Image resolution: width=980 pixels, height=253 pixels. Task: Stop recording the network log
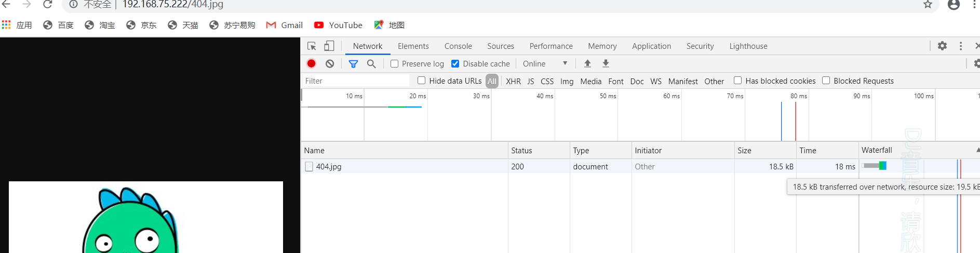[311, 63]
